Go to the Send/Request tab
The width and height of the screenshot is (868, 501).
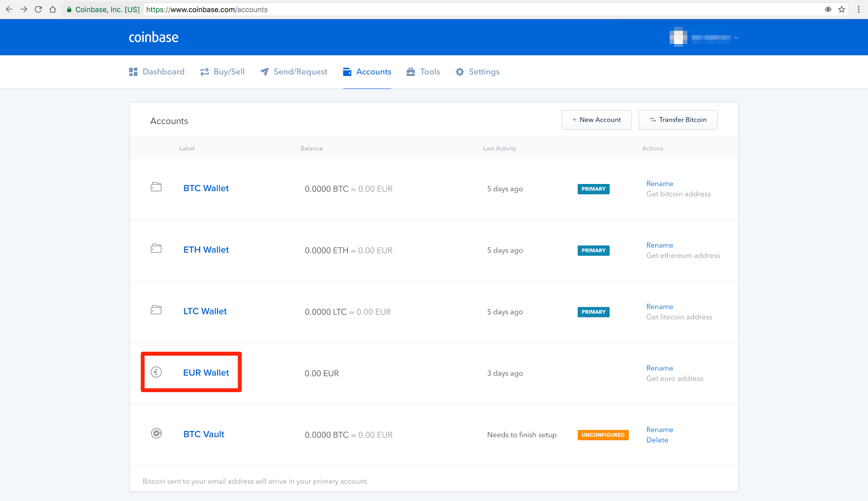click(293, 72)
